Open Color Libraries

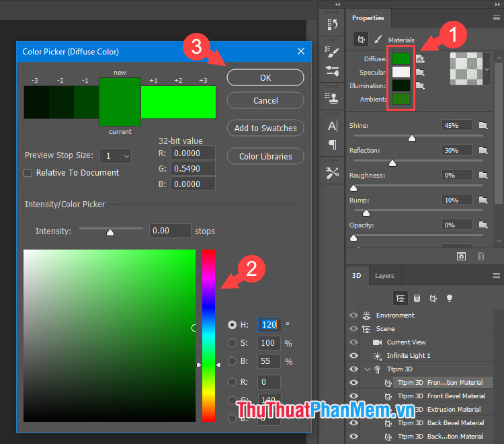265,156
